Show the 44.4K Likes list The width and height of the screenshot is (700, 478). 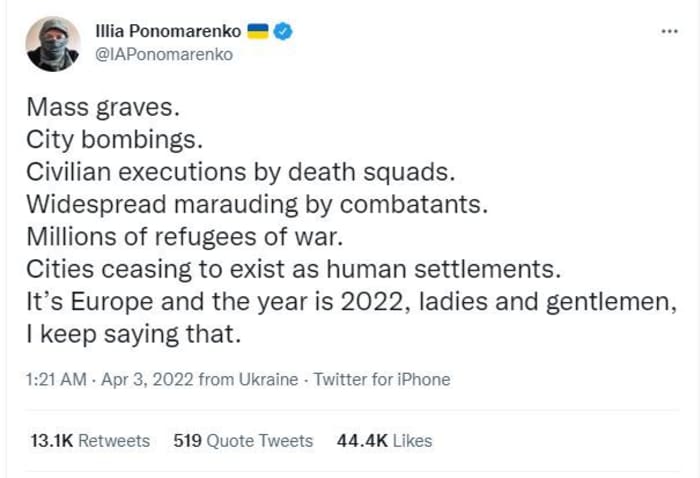pos(384,441)
